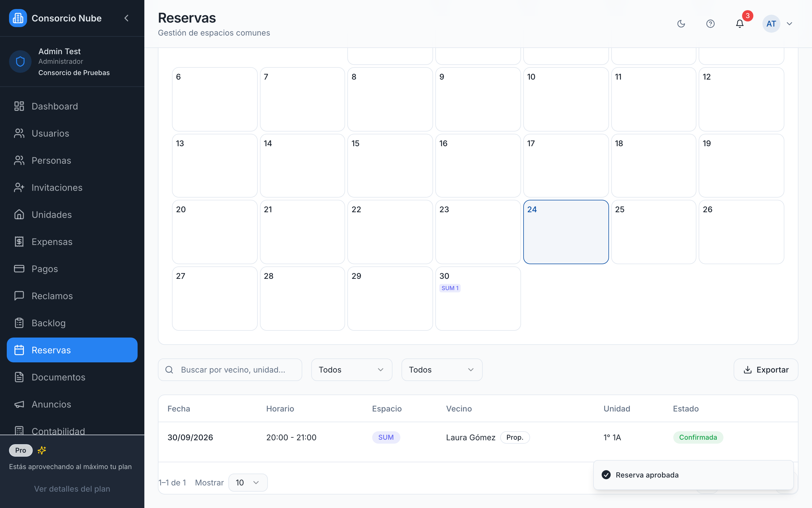Viewport: 812px width, 508px height.
Task: Click the SUM 1 reservation tag
Action: [x=450, y=288]
